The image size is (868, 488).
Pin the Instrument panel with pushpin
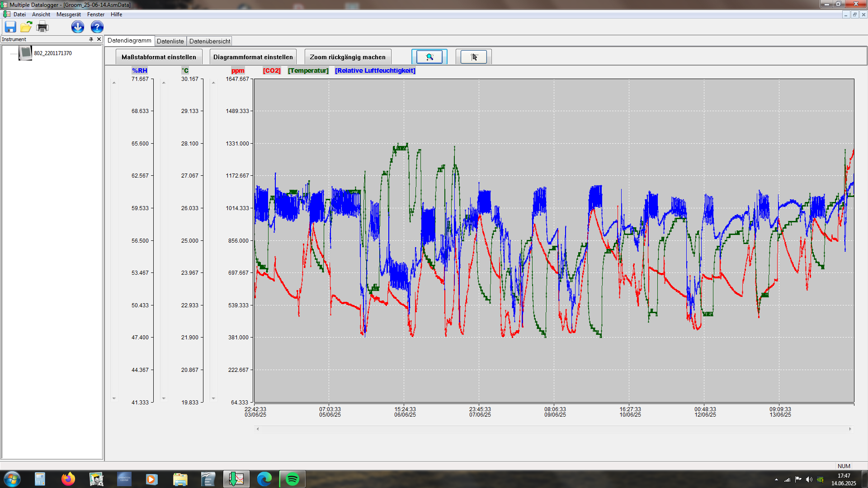[91, 39]
